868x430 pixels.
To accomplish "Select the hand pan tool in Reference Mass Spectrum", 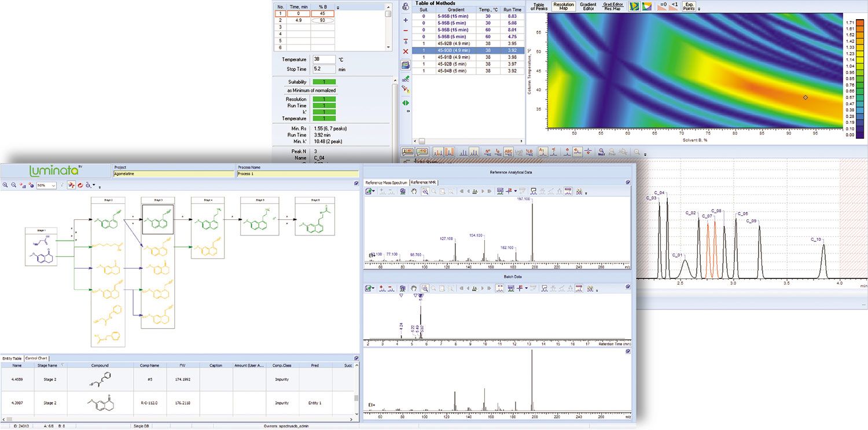I will [x=414, y=191].
